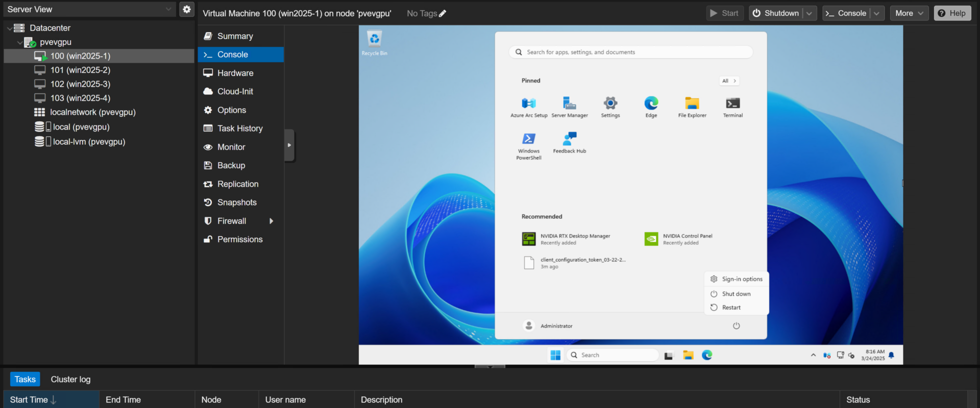Select the Recycle Bin desktop icon
Image resolution: width=980 pixels, height=408 pixels.
(x=375, y=43)
